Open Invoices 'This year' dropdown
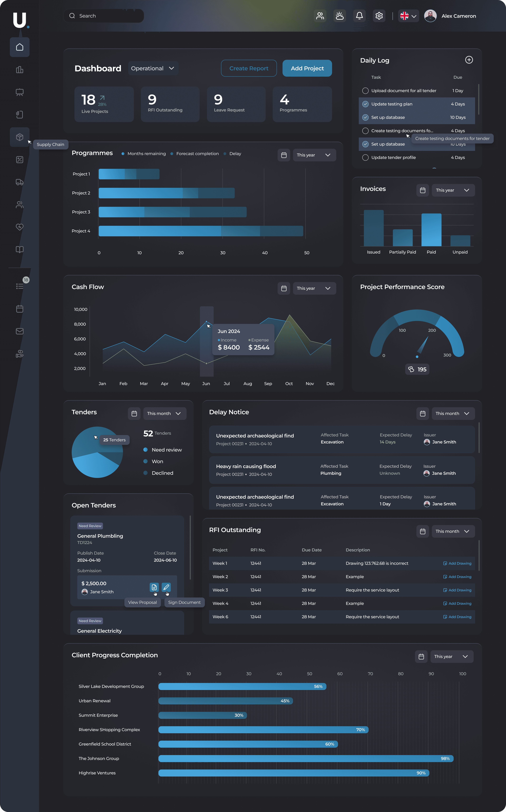Viewport: 506px width, 812px height. click(453, 190)
